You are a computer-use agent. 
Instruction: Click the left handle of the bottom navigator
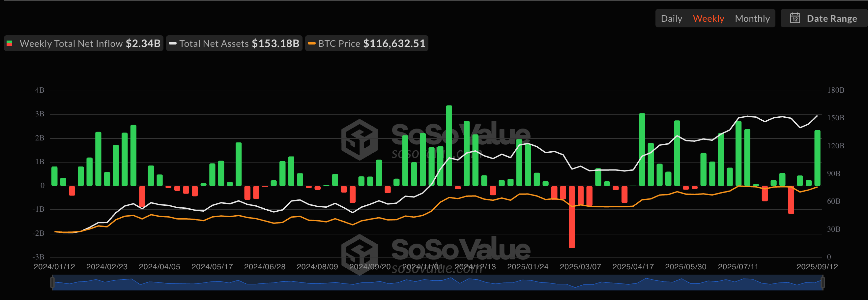click(x=52, y=283)
